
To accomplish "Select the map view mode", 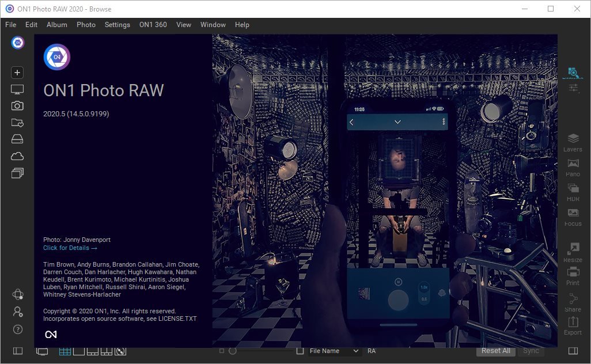I will coord(120,351).
